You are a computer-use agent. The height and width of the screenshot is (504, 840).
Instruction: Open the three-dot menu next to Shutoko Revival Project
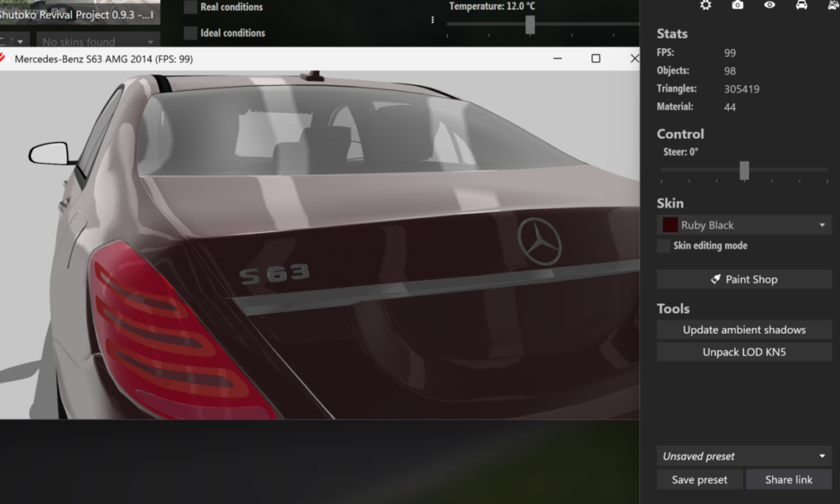(152, 15)
